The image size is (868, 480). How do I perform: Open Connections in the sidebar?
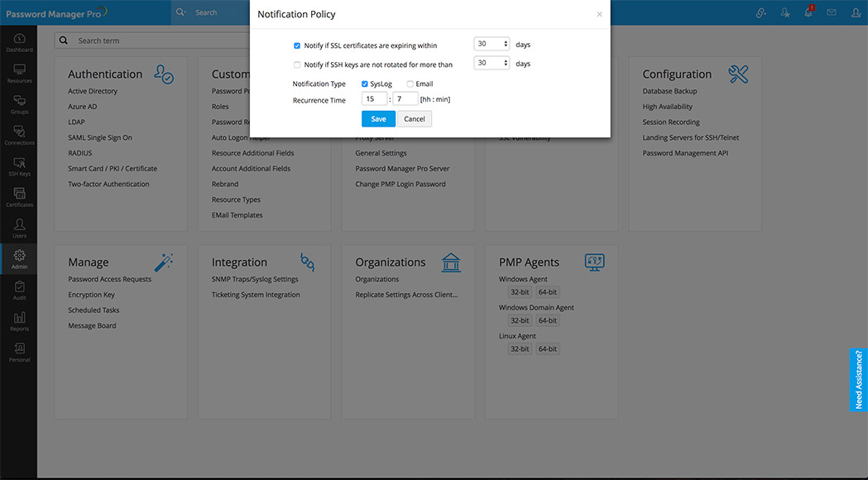coord(19,136)
